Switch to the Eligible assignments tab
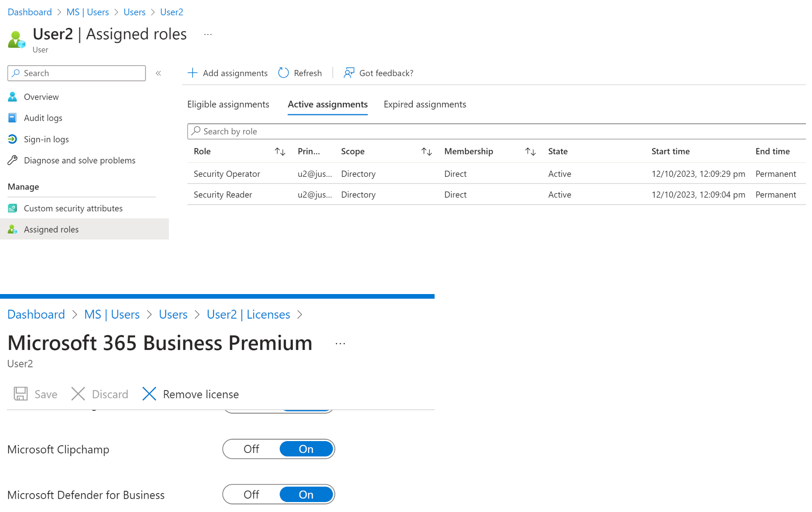Screen dimensions: 812x512 pos(228,104)
